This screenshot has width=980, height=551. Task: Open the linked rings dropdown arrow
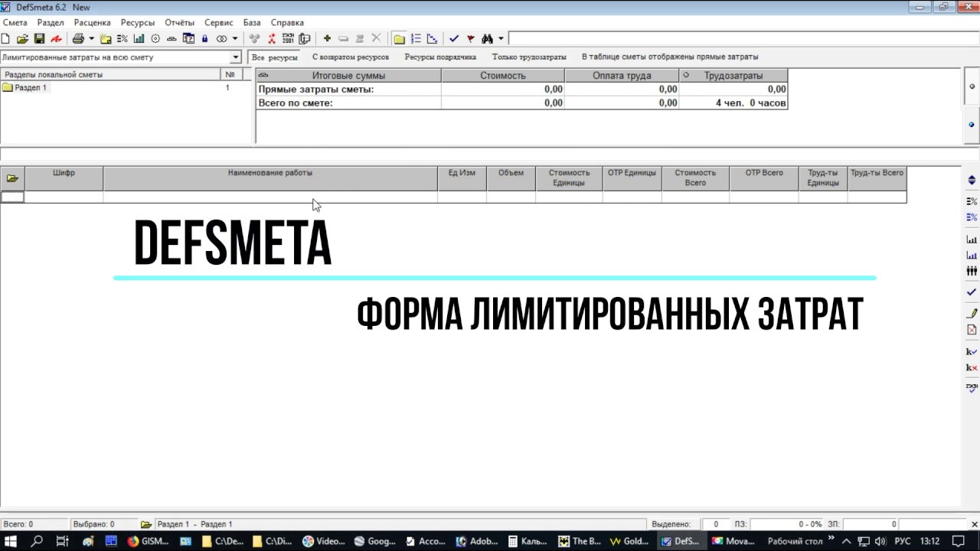(x=235, y=38)
